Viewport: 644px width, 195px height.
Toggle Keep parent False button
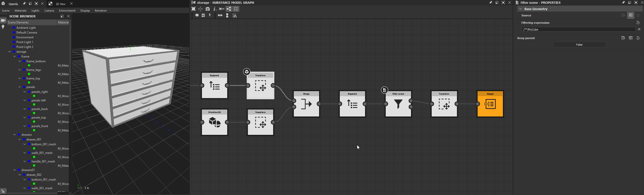(x=579, y=45)
